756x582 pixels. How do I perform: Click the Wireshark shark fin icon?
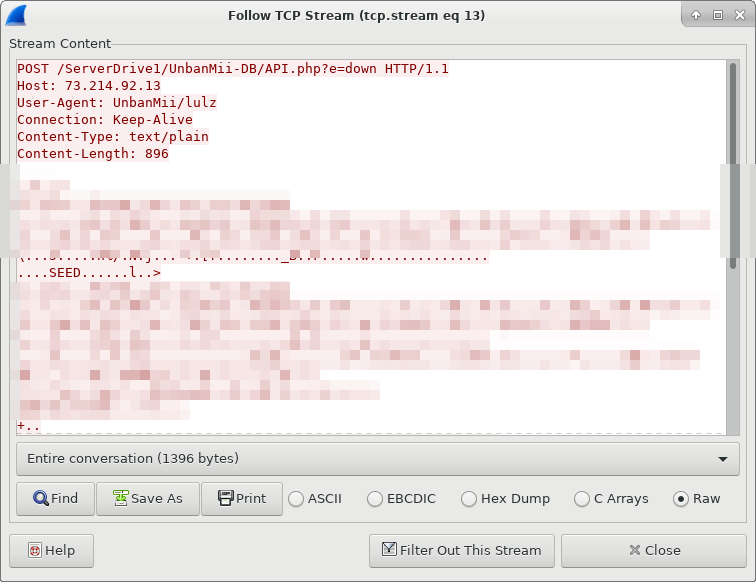click(17, 15)
